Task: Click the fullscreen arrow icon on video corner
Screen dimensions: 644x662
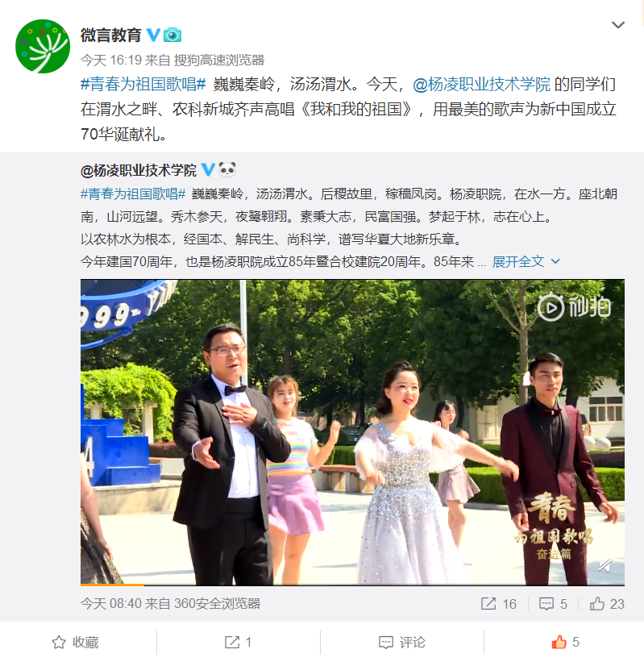Action: [605, 565]
